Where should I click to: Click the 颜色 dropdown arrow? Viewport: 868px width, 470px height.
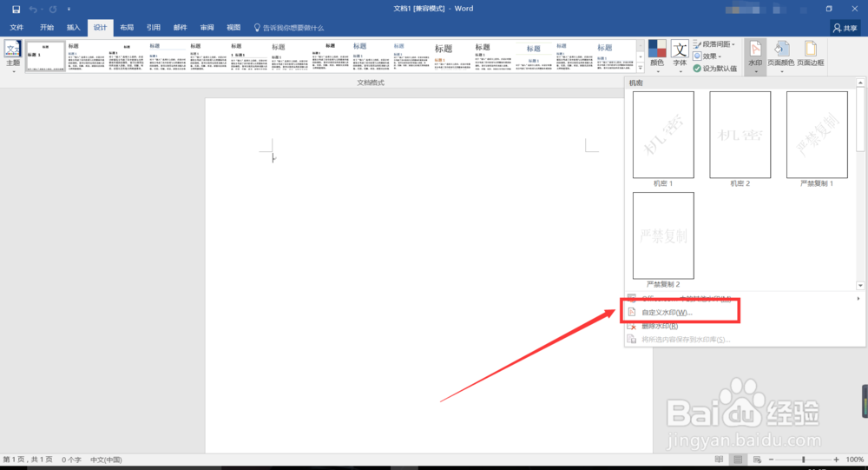[658, 71]
